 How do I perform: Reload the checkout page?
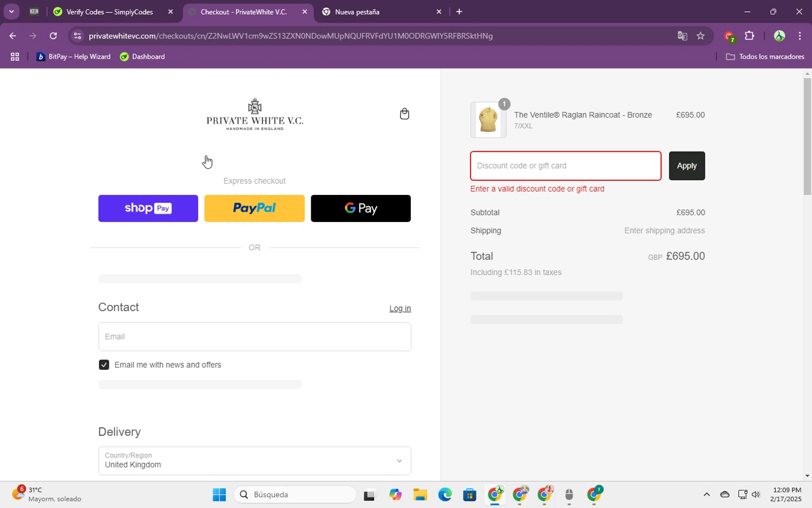53,36
